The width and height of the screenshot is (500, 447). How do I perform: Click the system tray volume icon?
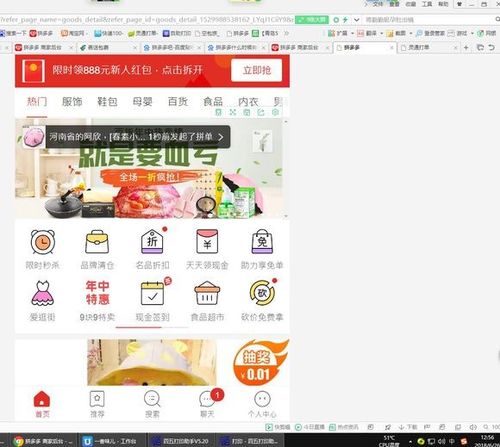pos(443,441)
